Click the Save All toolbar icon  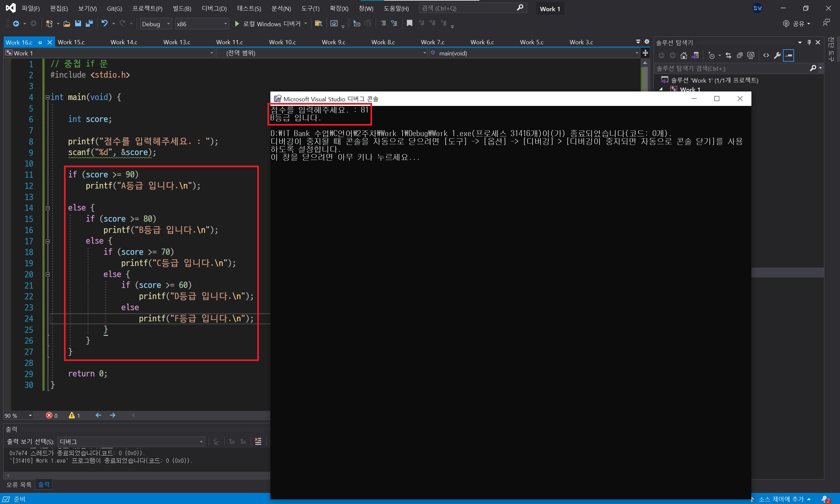point(89,23)
